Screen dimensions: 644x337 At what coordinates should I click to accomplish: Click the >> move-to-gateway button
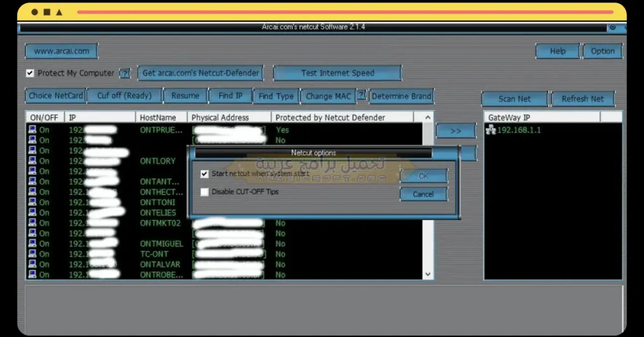(x=456, y=131)
